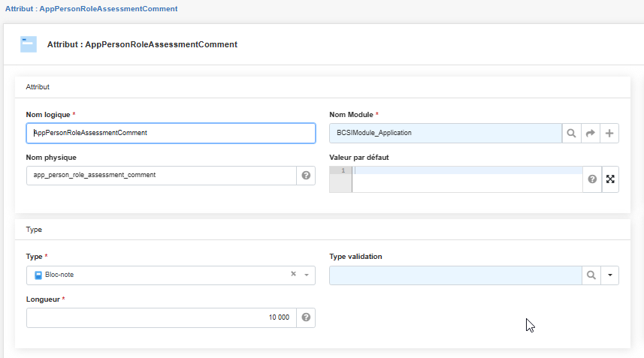Click the Longueur field showing 10 000
Image resolution: width=644 pixels, height=358 pixels.
coord(161,317)
